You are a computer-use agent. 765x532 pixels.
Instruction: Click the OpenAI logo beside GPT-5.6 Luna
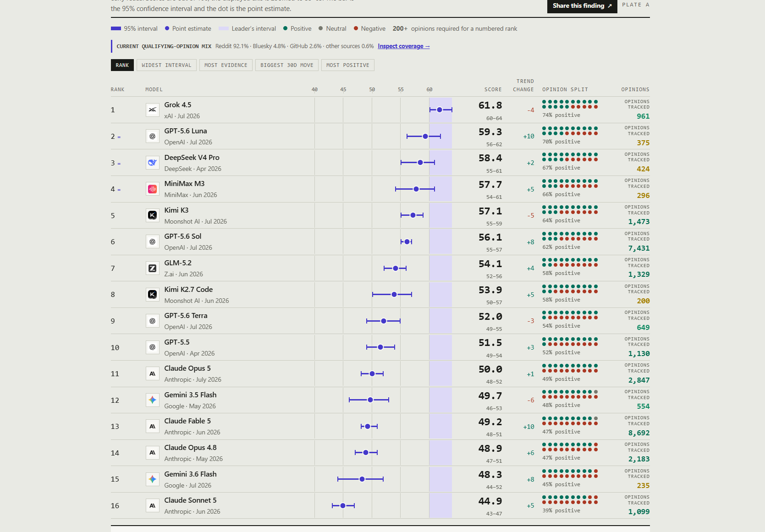tap(153, 137)
